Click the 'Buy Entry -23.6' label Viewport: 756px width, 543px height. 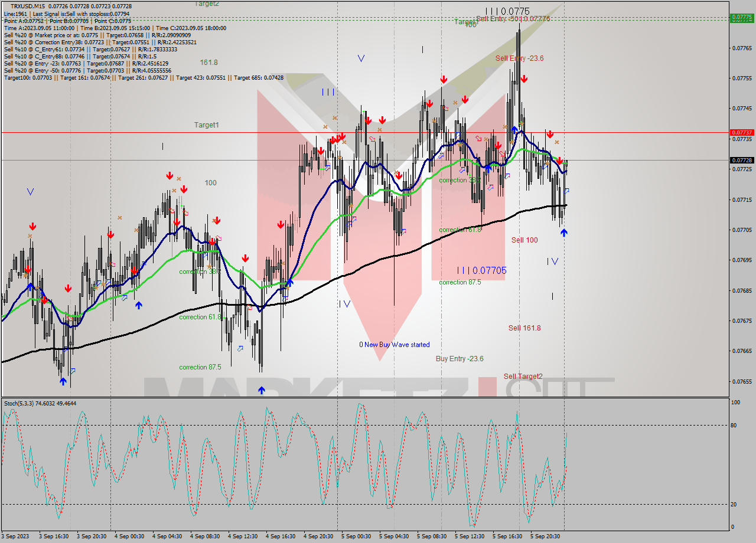coord(460,359)
